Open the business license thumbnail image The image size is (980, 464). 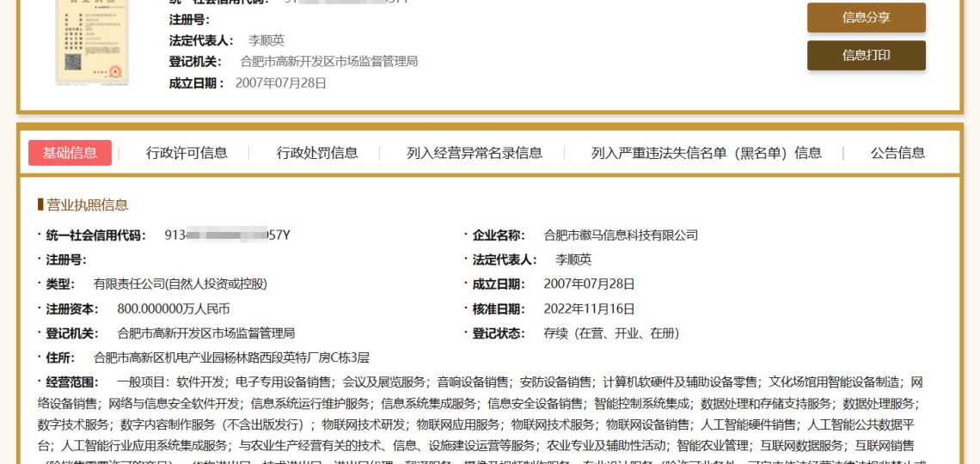(93, 40)
